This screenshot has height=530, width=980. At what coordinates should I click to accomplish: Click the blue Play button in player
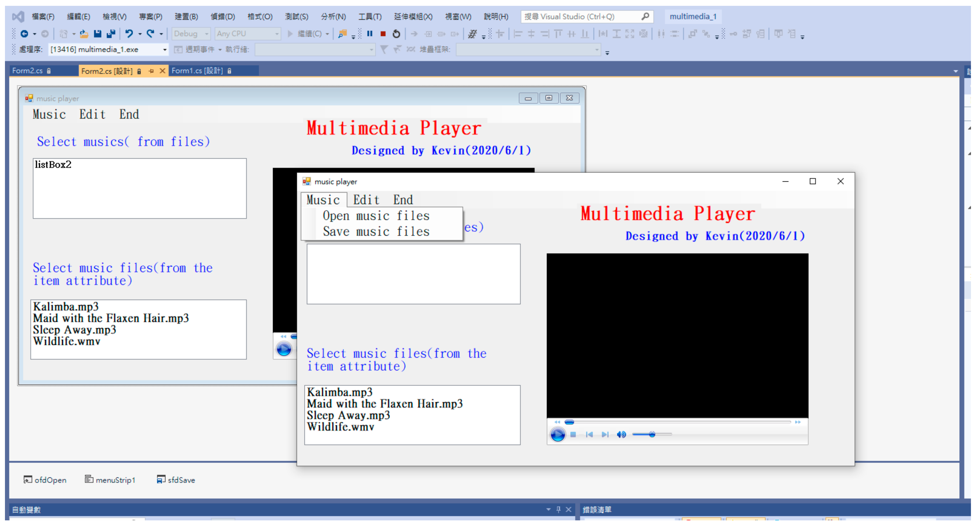558,435
